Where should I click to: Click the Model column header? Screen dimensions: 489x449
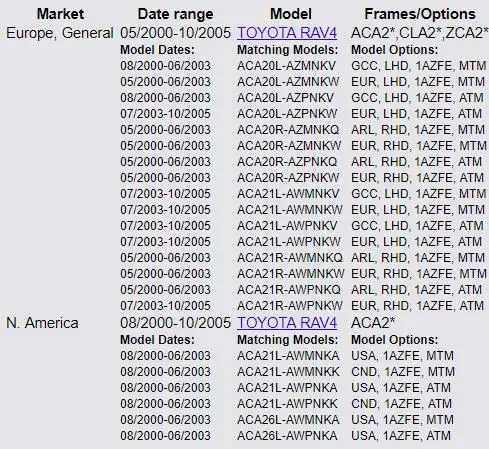[291, 14]
